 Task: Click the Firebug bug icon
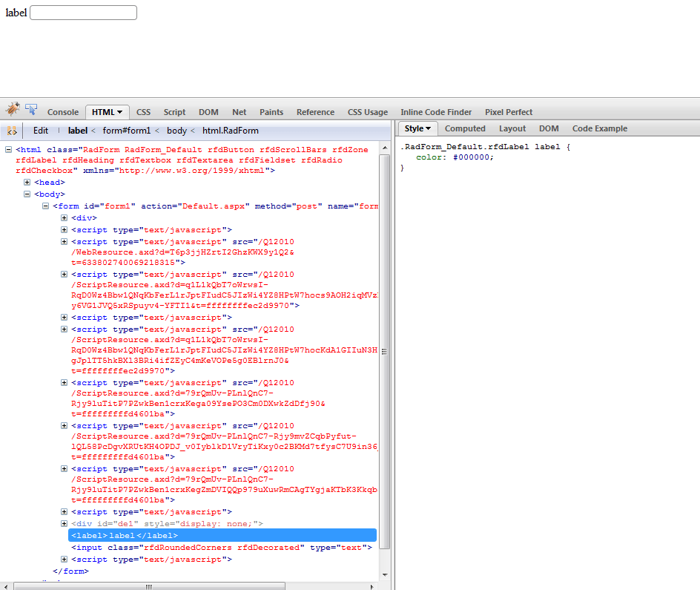(13, 108)
